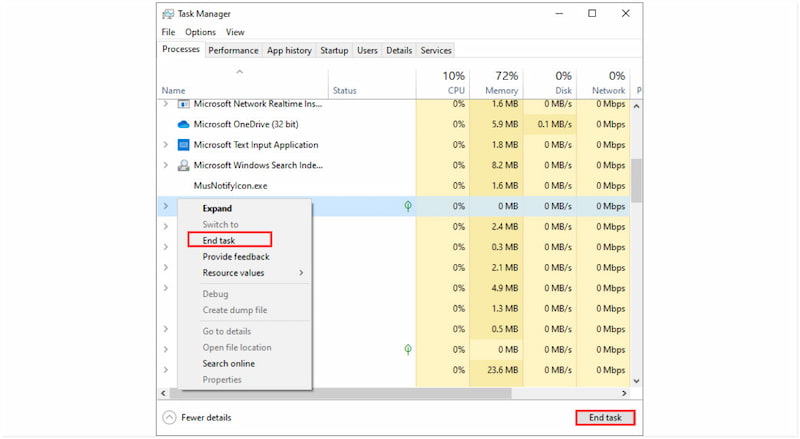Click the Fewer details circle arrow icon
The image size is (800, 439).
(169, 417)
